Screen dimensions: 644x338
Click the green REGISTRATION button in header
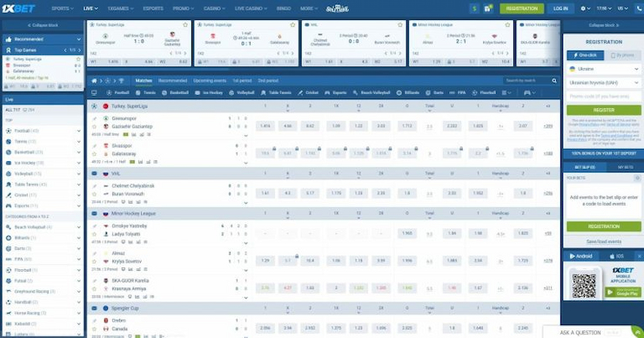click(521, 8)
